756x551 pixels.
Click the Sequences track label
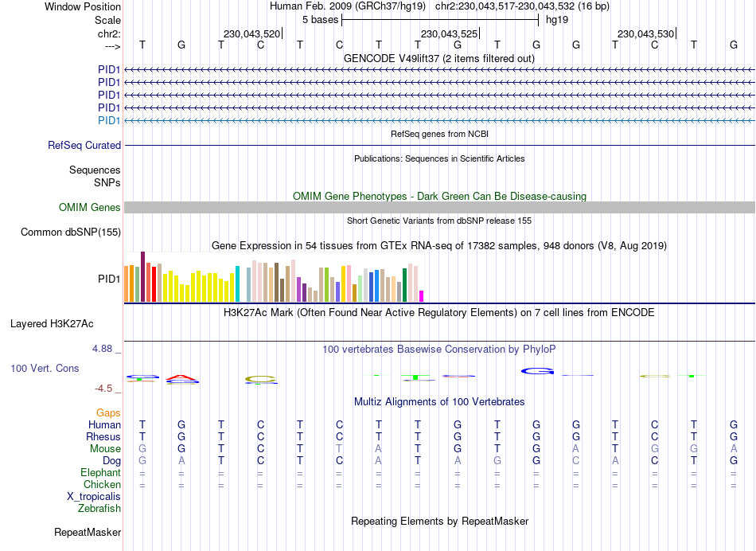[95, 170]
